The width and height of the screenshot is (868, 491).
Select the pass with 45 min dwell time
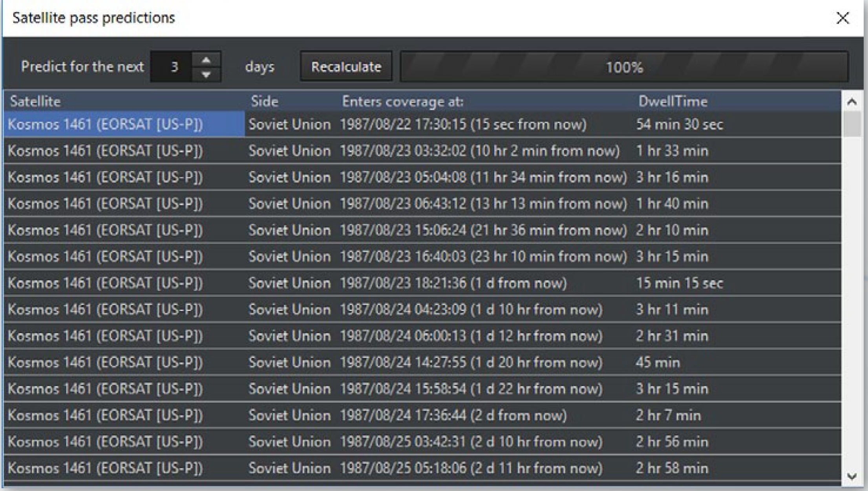658,362
